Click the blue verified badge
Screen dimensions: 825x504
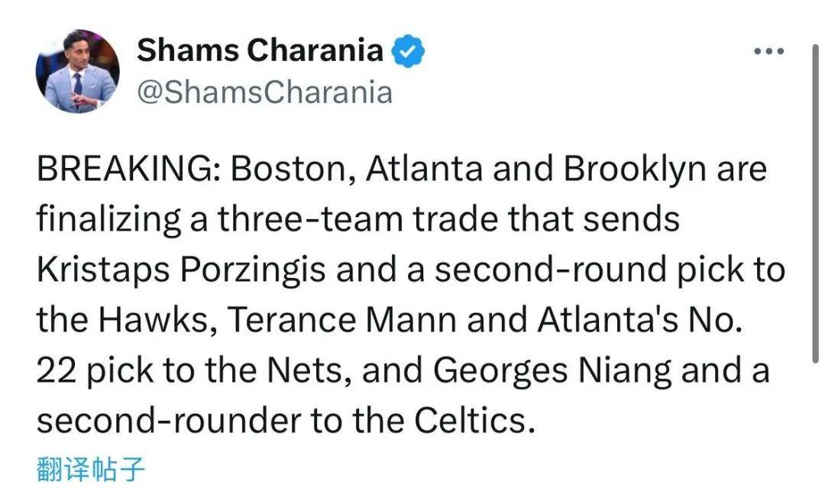click(x=409, y=52)
